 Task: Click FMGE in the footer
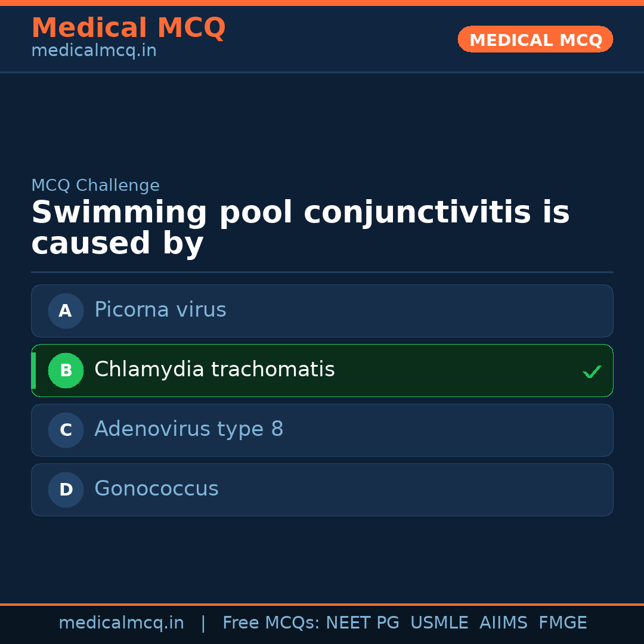coord(562,623)
